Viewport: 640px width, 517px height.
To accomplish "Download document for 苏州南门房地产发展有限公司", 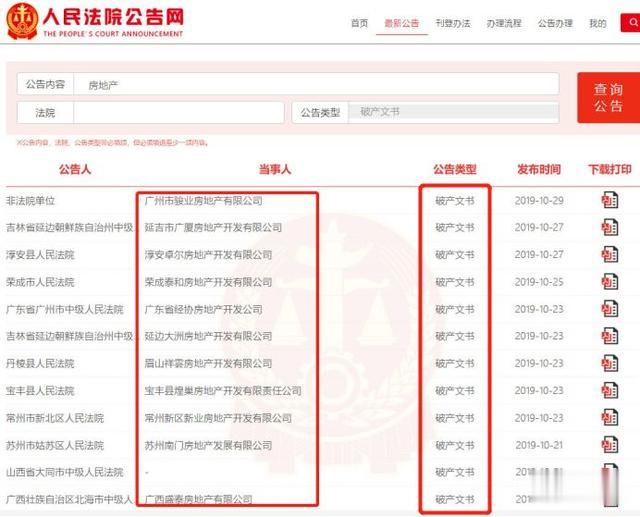I will [609, 445].
